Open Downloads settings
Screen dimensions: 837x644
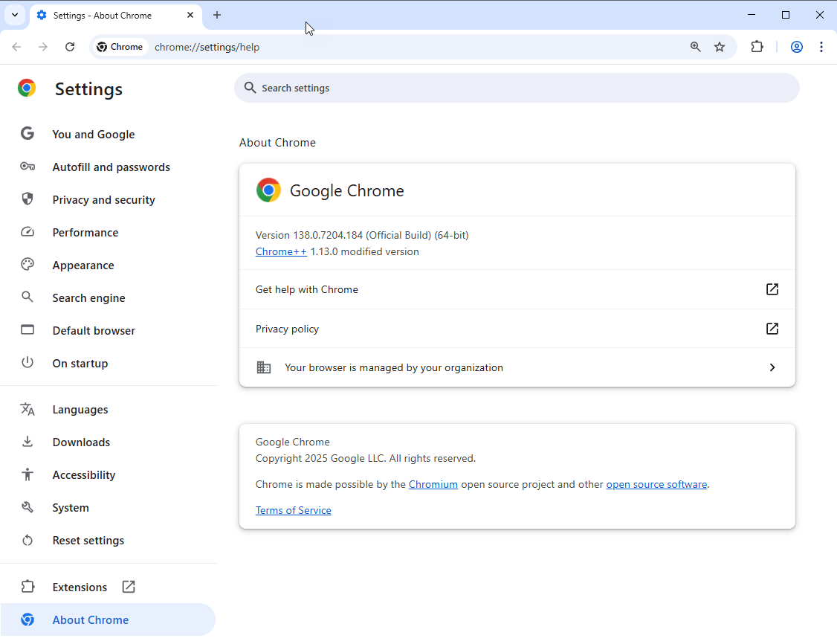(81, 442)
